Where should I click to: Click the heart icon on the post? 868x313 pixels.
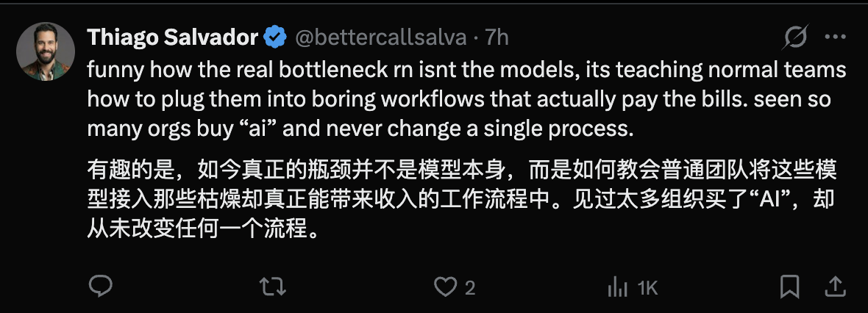(445, 287)
